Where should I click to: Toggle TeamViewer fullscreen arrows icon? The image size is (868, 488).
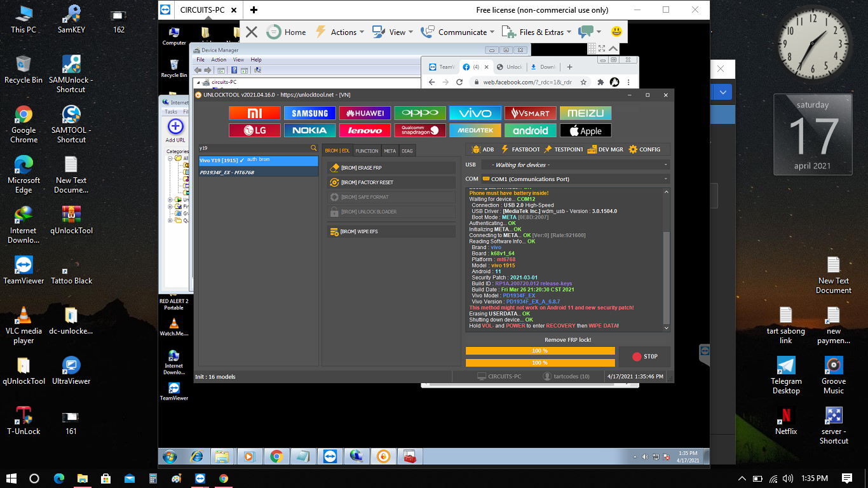click(x=600, y=48)
